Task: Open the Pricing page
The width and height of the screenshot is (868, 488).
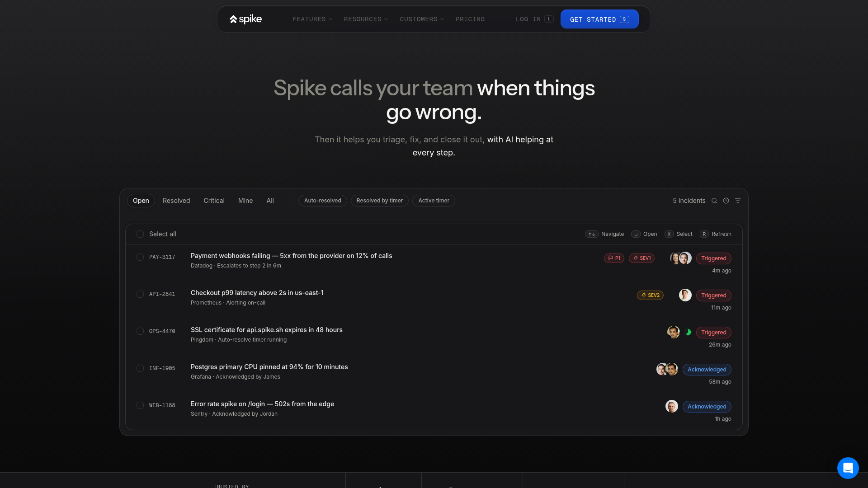Action: (x=470, y=19)
